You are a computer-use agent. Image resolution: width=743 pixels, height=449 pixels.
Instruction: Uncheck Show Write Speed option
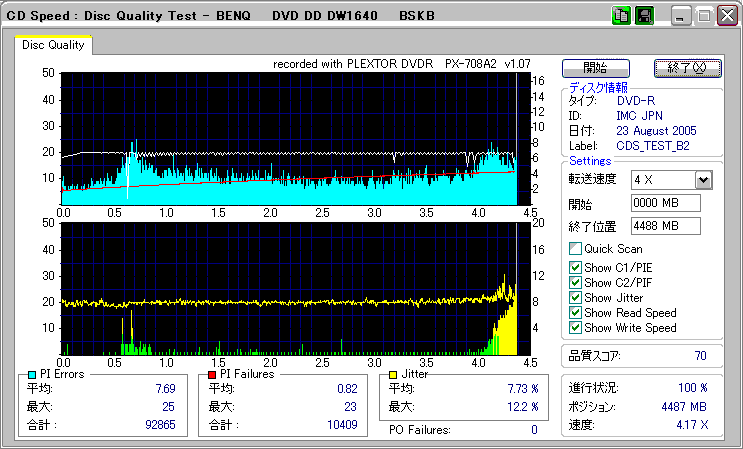tap(574, 328)
